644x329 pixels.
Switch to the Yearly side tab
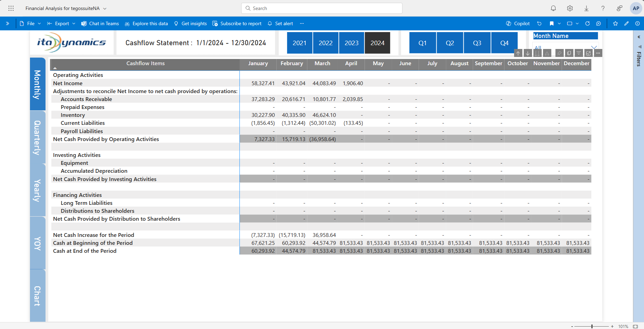pos(38,190)
